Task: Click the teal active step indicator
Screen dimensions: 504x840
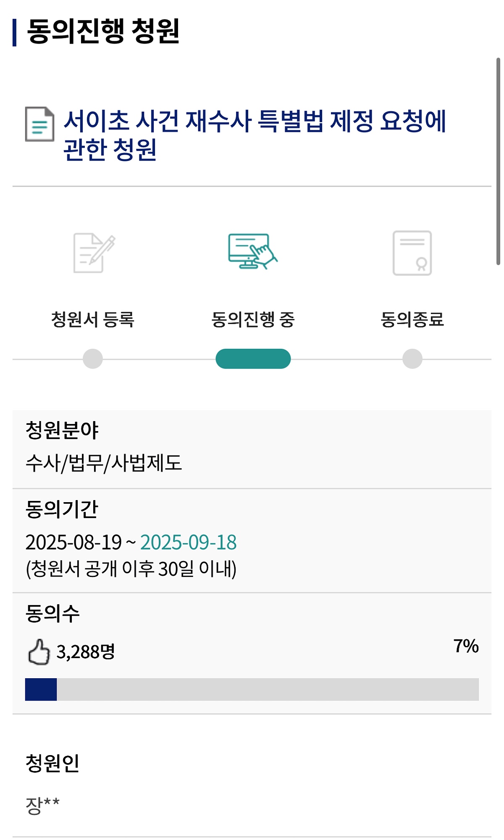Action: 253,359
